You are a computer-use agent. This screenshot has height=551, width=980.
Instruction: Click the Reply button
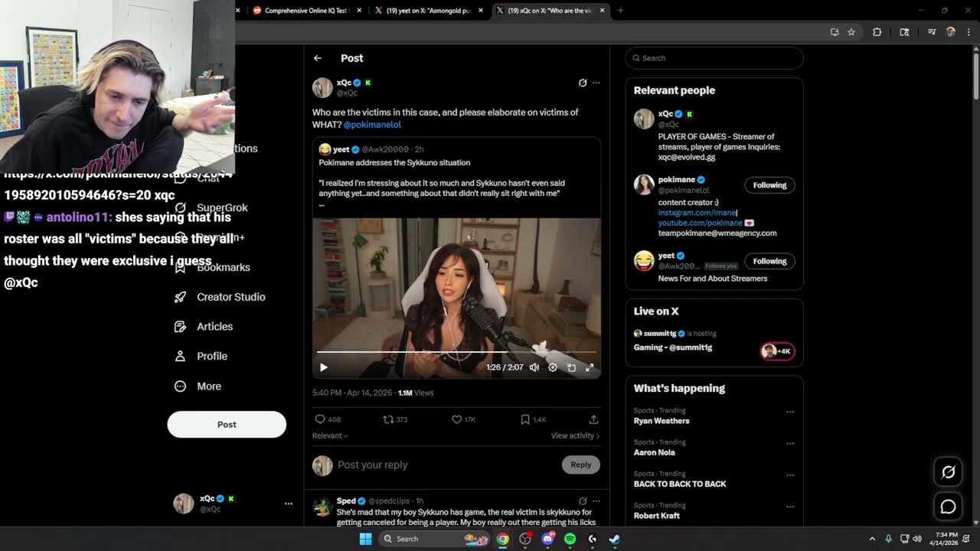coord(581,465)
